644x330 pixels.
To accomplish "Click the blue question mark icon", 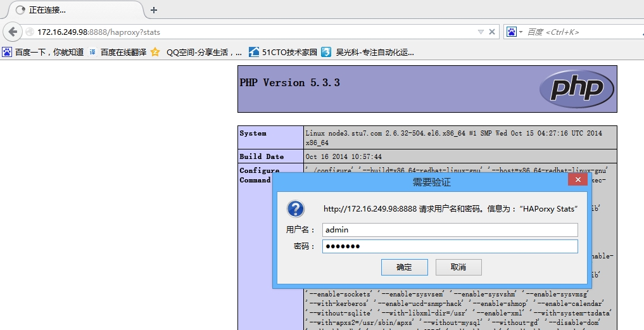I will click(x=295, y=209).
